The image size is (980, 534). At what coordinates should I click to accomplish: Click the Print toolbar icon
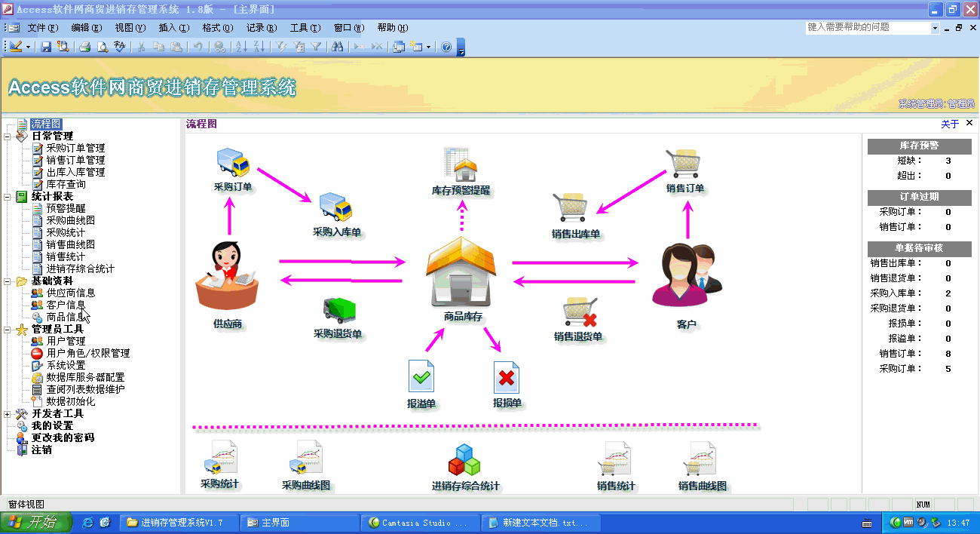pos(85,47)
